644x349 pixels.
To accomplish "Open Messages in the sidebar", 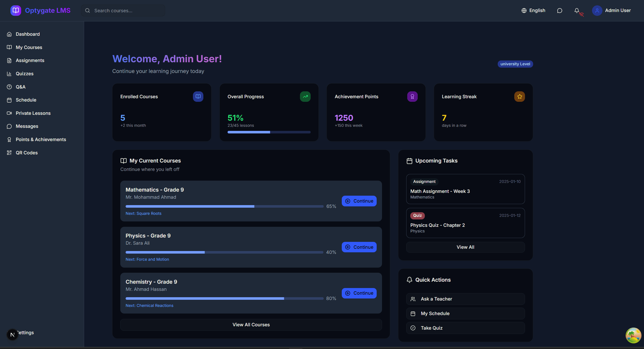I will [x=42, y=126].
